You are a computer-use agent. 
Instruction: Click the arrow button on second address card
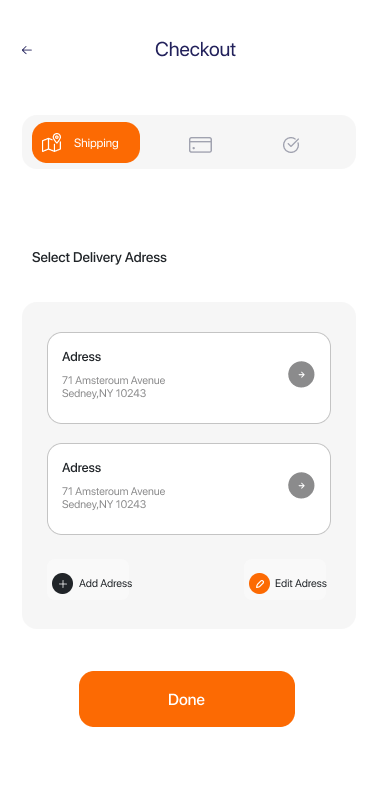301,485
